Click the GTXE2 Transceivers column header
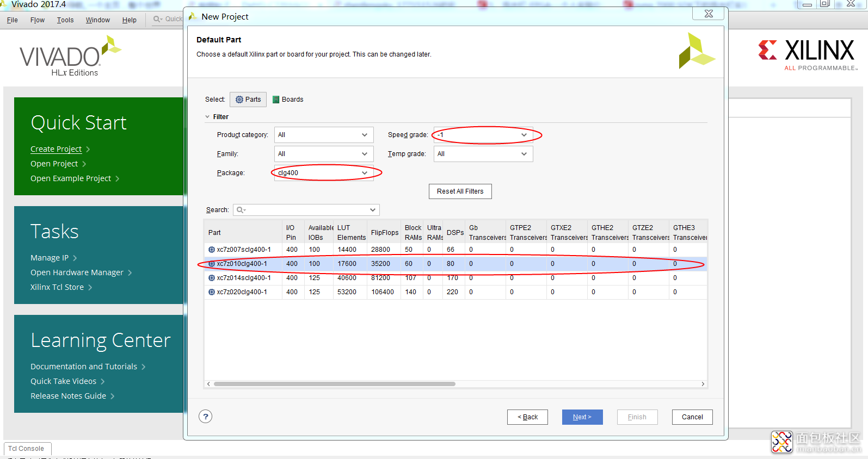868x459 pixels. click(567, 233)
